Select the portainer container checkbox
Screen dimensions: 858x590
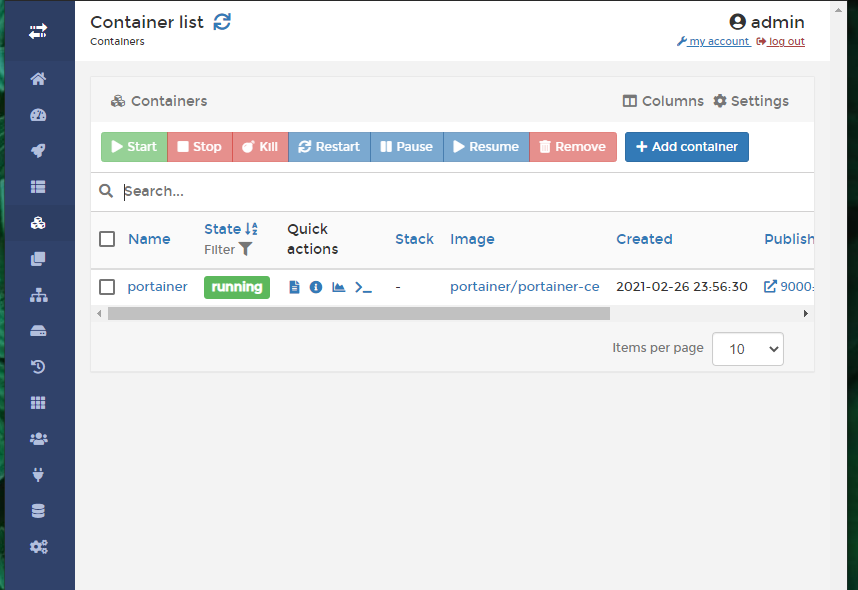(107, 287)
